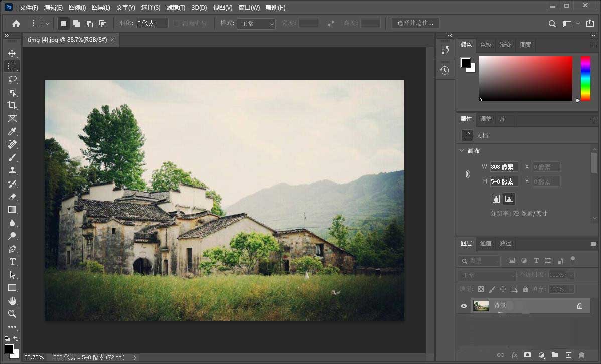Select the Dodge tool
Viewport: 601px width, 364px height.
coord(12,236)
